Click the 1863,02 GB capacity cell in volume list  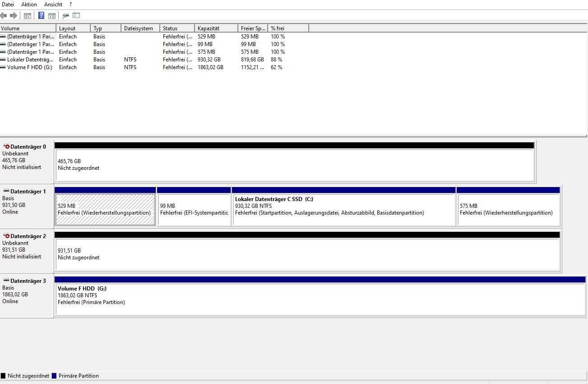click(210, 67)
